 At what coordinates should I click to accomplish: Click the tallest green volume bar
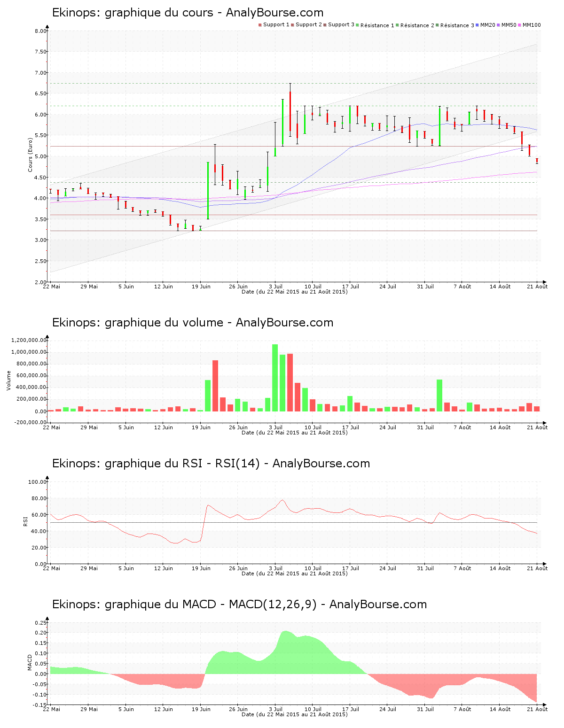click(x=275, y=378)
